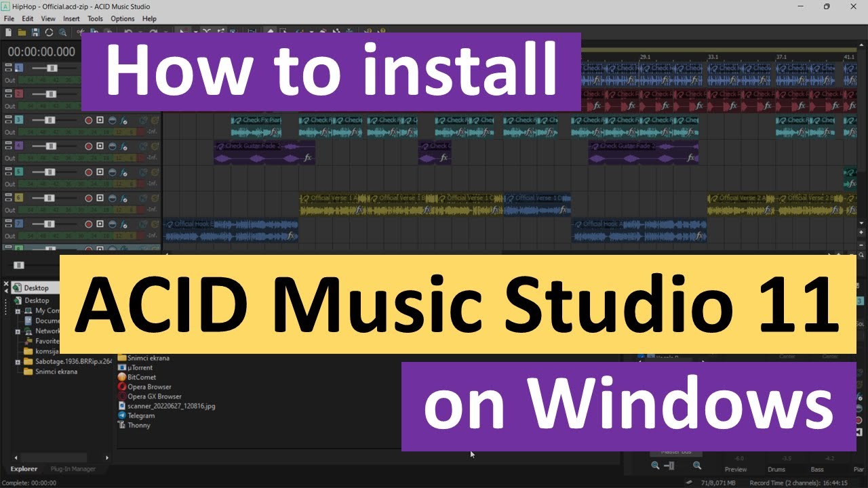
Task: Arm track 4 for recording
Action: (88, 146)
